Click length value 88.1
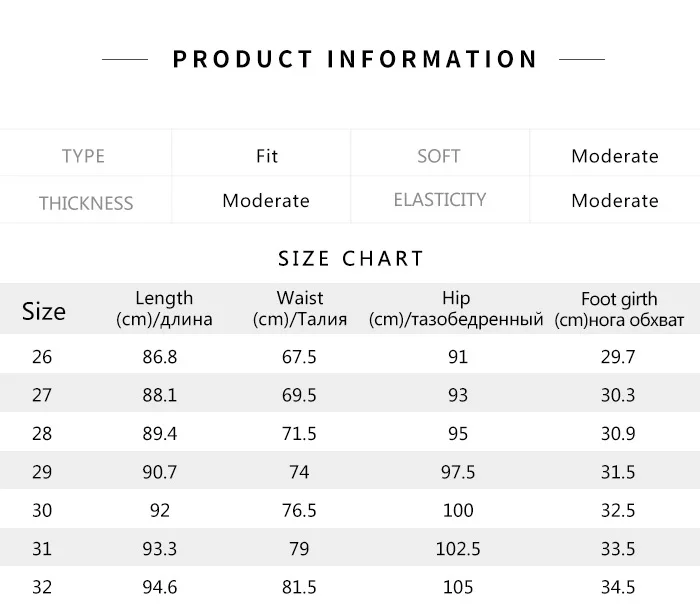 (159, 395)
